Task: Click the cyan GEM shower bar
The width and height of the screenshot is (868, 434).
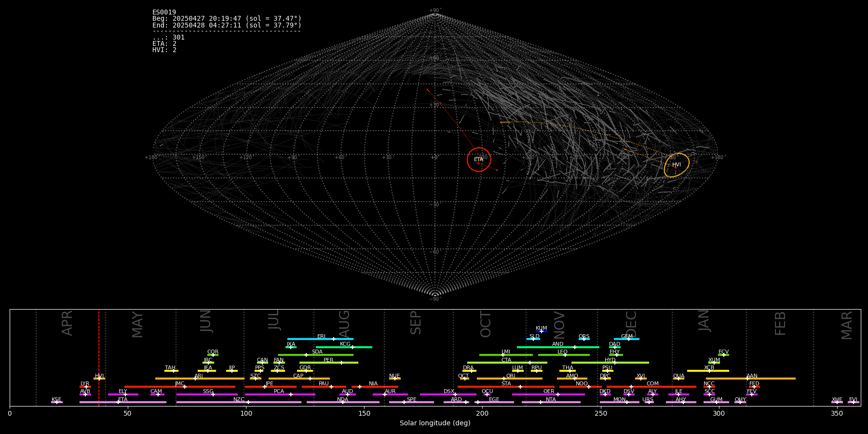Action: coord(626,339)
